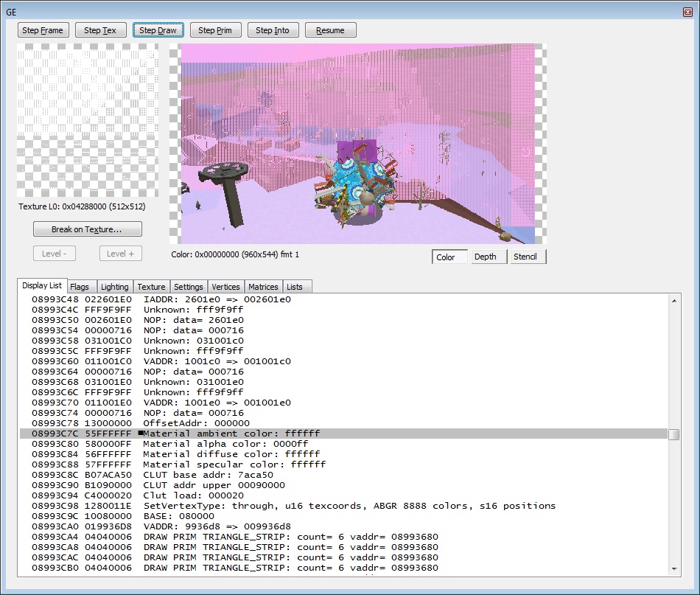This screenshot has width=700, height=595.
Task: Open the Texture tab
Action: 151,287
